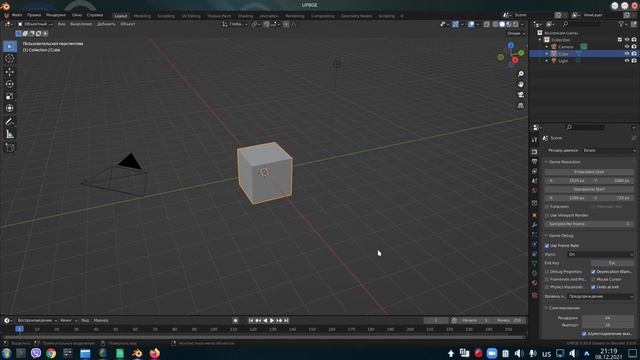Open the Geometry Nodes workspace tab

pos(356,16)
